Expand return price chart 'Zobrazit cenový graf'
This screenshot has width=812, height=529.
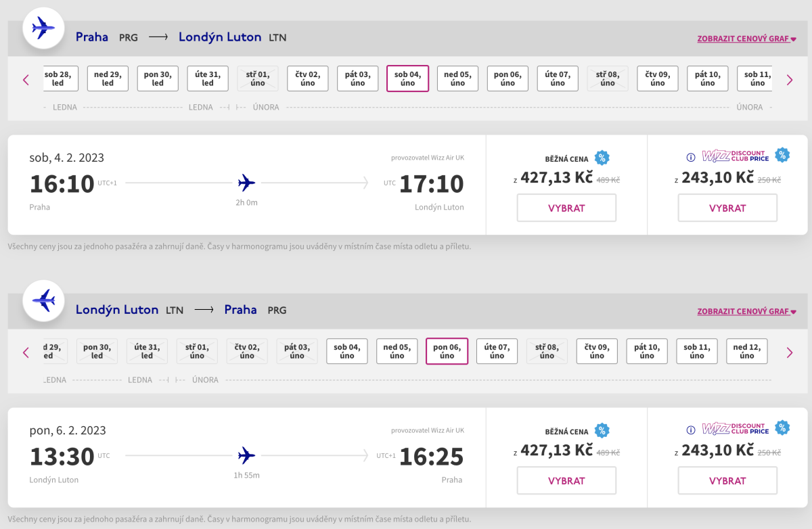pyautogui.click(x=746, y=312)
